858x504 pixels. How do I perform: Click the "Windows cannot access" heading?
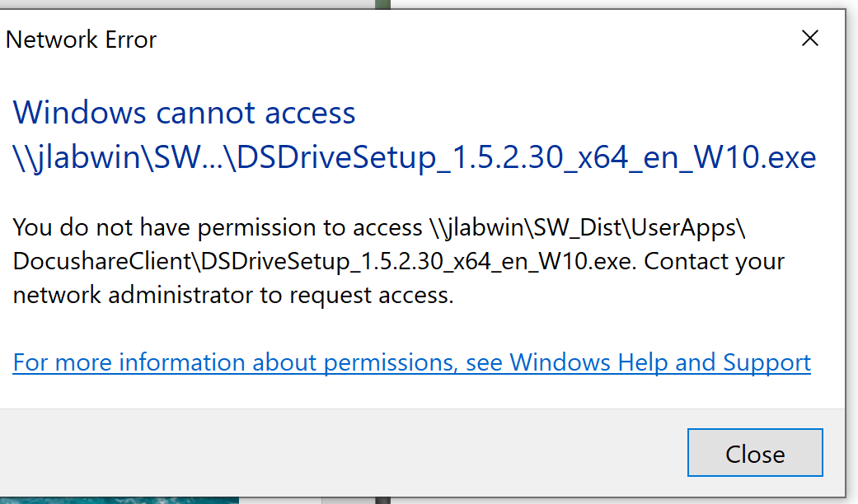[185, 113]
